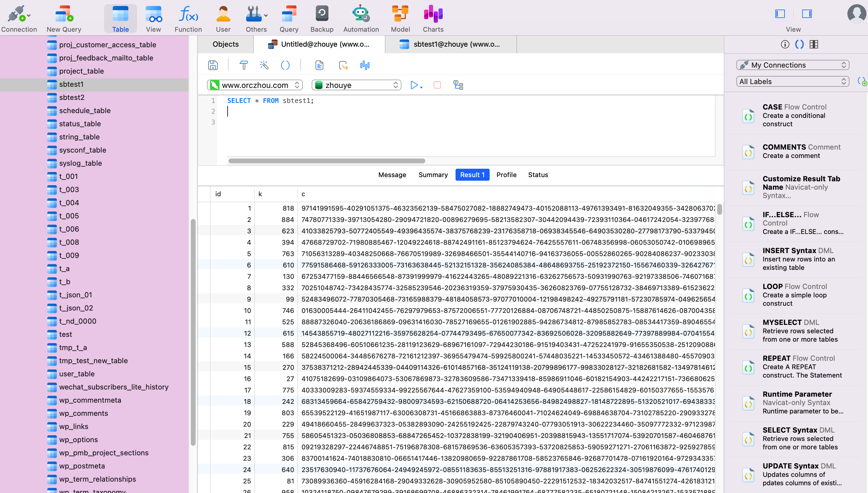Export result icon in editor toolbar
The image size is (868, 493).
tap(343, 65)
